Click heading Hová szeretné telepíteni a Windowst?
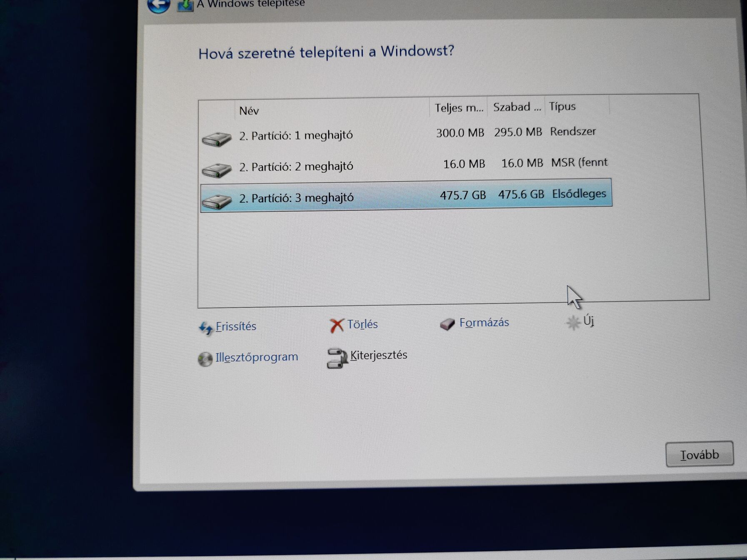747x560 pixels. point(326,52)
